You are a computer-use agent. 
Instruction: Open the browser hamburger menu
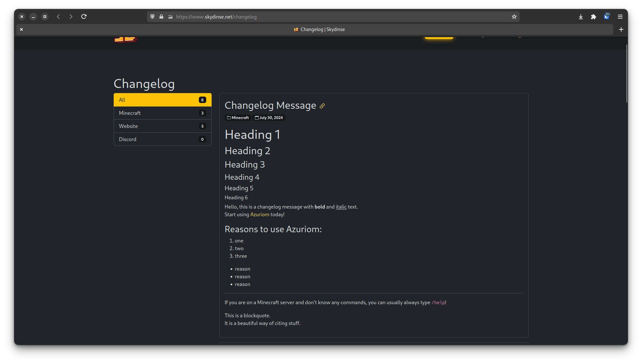pos(620,17)
